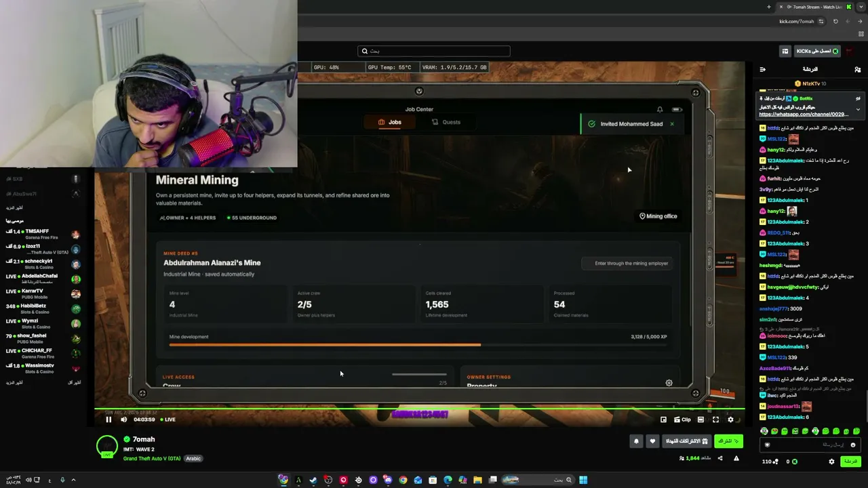The width and height of the screenshot is (868, 488).
Task: Open the browser tab list dropdown
Action: pos(861,7)
